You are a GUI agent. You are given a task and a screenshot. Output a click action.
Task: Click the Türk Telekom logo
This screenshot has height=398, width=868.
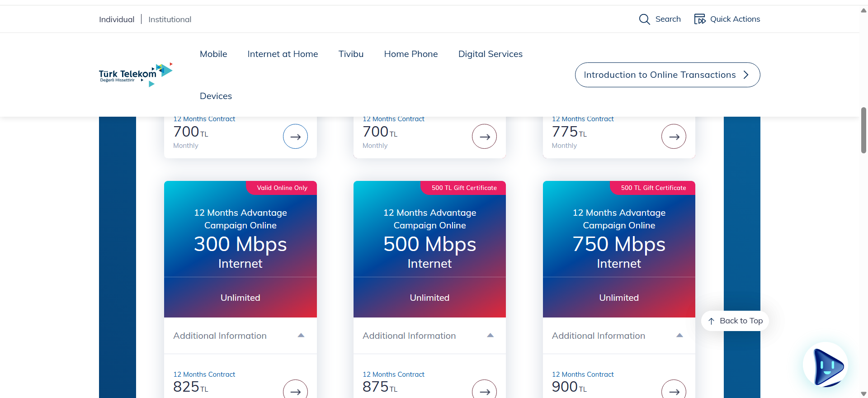(136, 75)
